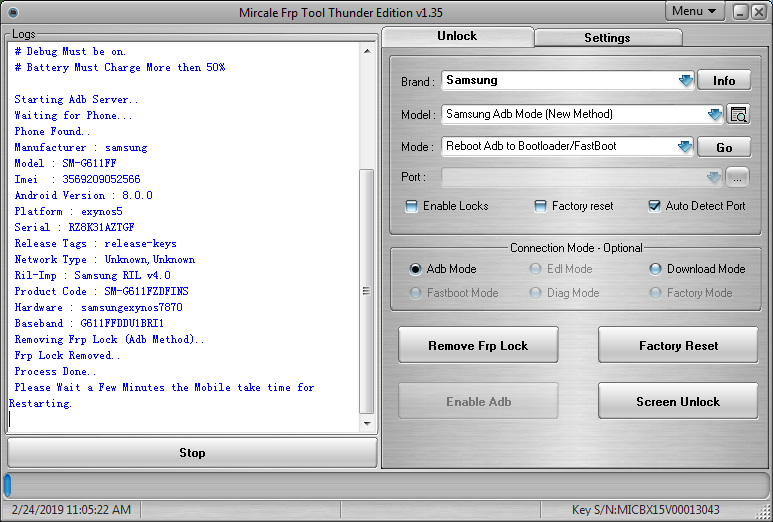Expand the Model dropdown arrow

point(714,114)
